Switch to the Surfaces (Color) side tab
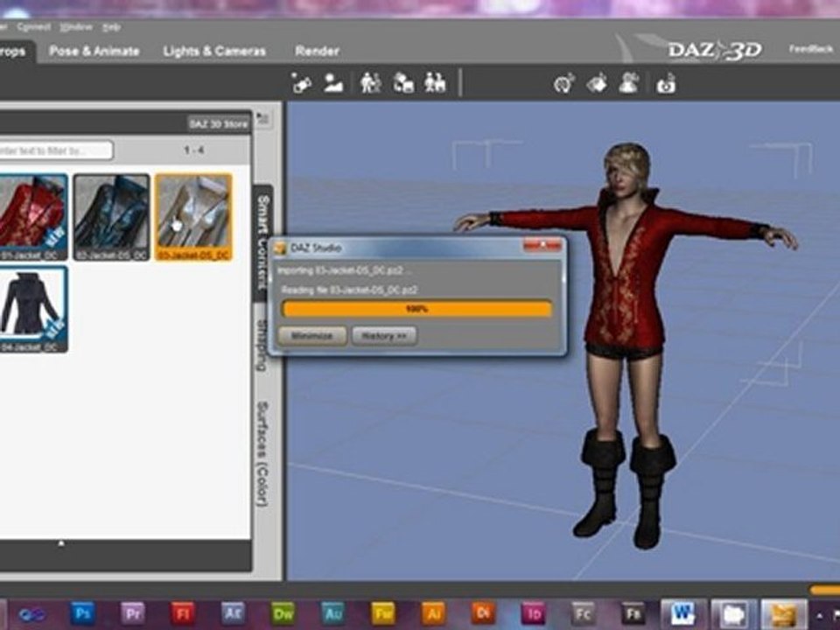The image size is (840, 630). pos(262,453)
